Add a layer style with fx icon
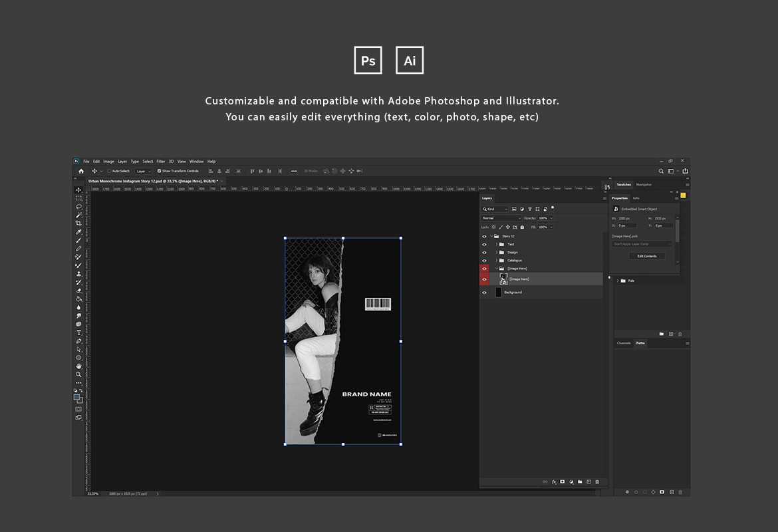778x532 pixels. coord(554,482)
